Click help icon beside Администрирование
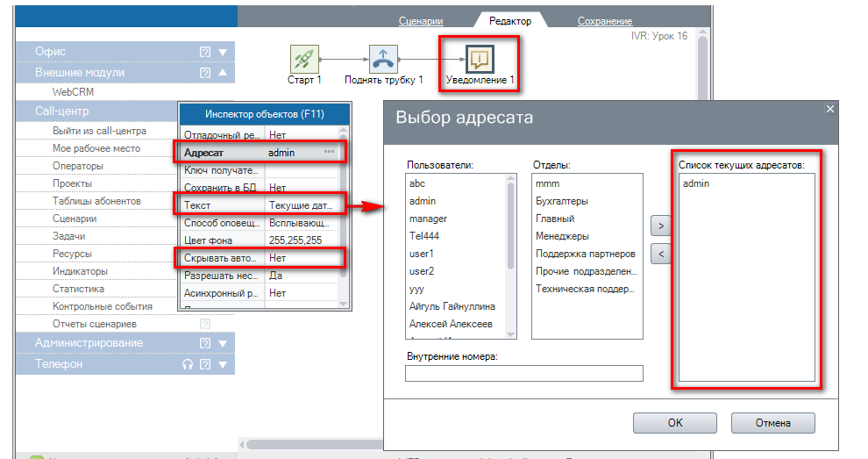This screenshot has width=868, height=459. (205, 343)
